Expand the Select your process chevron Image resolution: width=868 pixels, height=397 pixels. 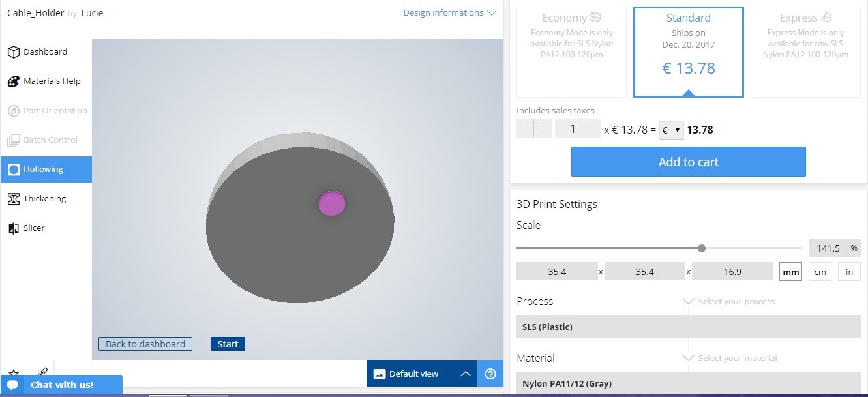pos(689,302)
